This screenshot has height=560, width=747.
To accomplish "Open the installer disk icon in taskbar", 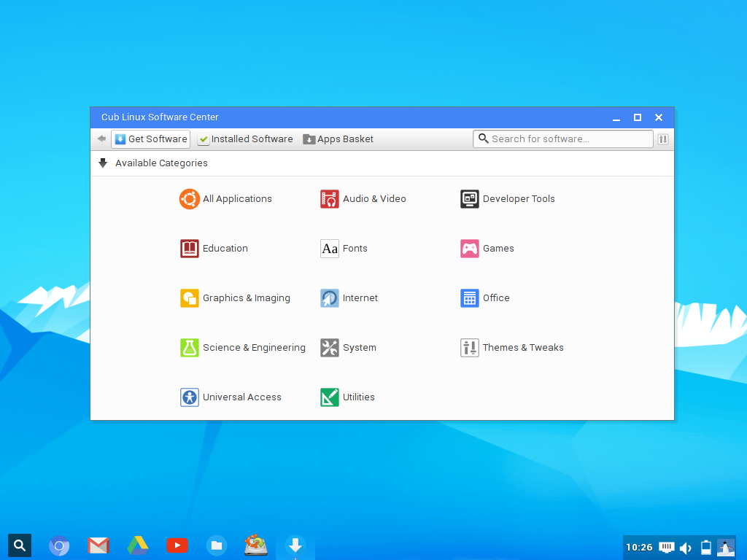I will click(x=256, y=545).
